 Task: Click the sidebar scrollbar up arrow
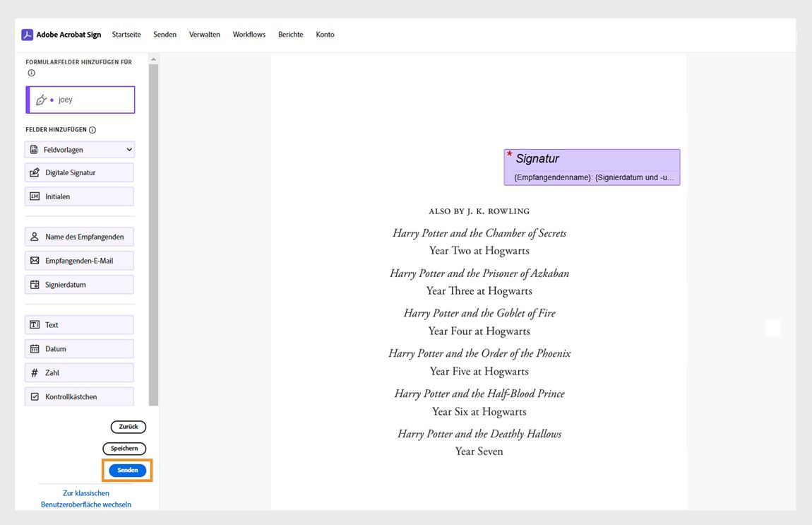(x=153, y=59)
